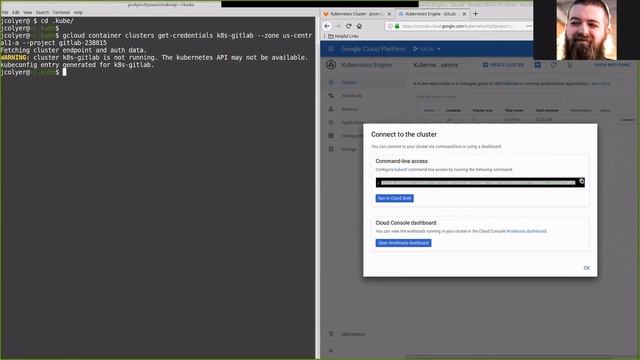This screenshot has width=640, height=360.
Task: Open the terminal File menu
Action: tap(5, 13)
